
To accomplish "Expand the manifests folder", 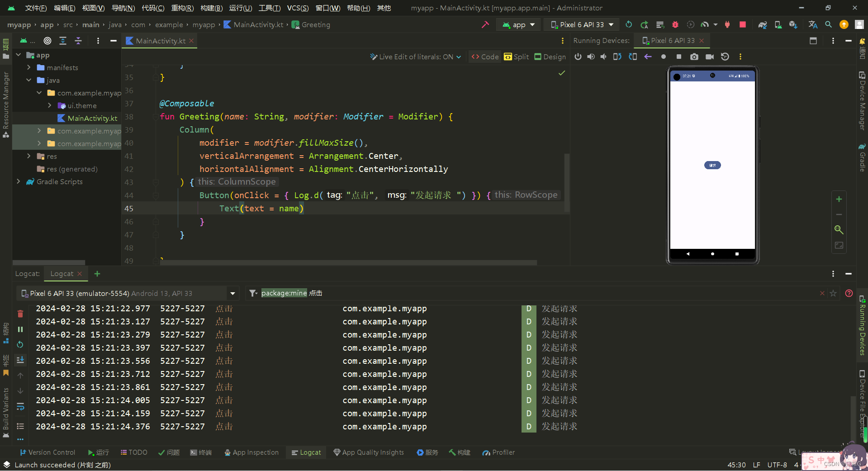I will (29, 67).
